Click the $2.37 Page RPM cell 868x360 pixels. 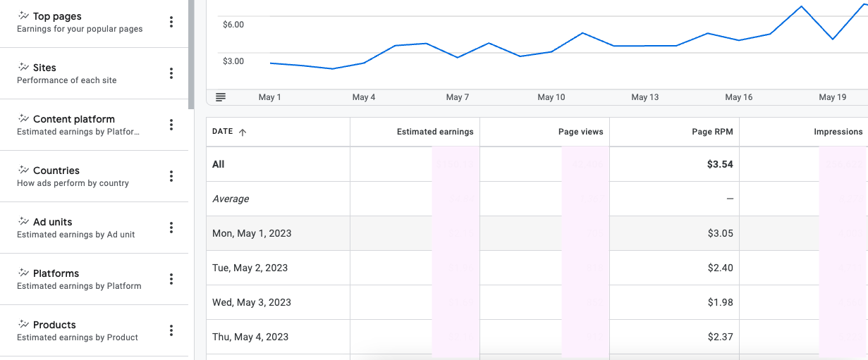[721, 337]
